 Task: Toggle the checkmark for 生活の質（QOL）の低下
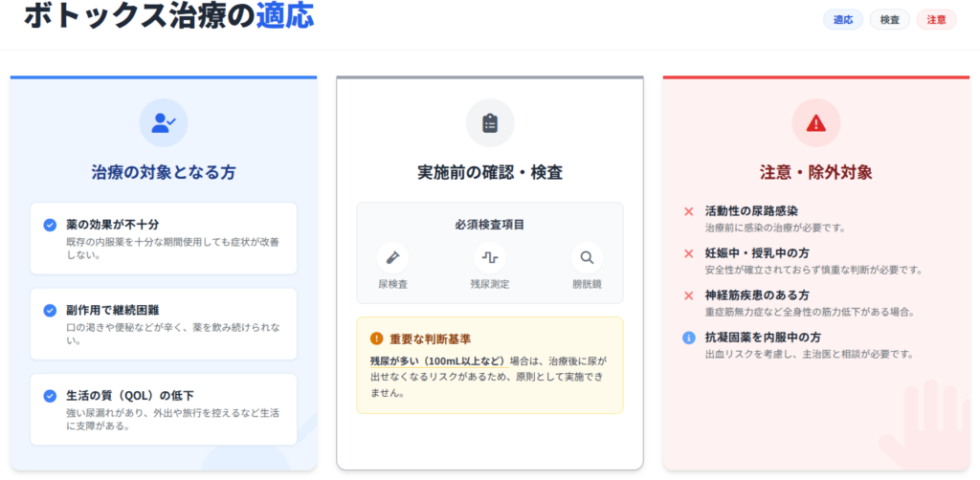click(x=50, y=396)
